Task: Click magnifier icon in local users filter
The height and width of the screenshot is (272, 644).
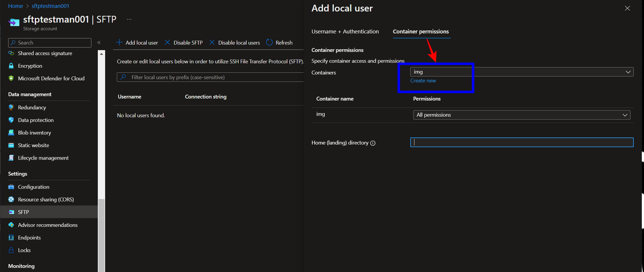Action: [x=123, y=77]
